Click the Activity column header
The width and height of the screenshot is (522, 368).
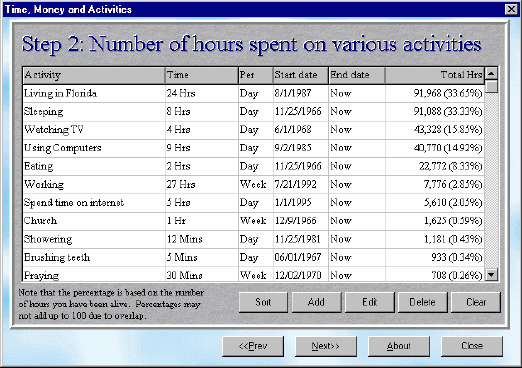click(x=94, y=75)
